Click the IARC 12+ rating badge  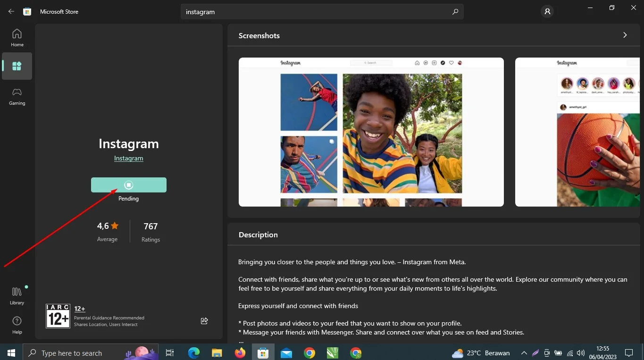coord(58,316)
